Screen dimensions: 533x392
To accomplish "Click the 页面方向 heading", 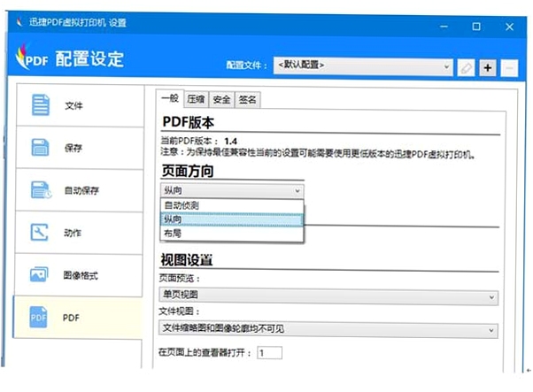I will (188, 171).
